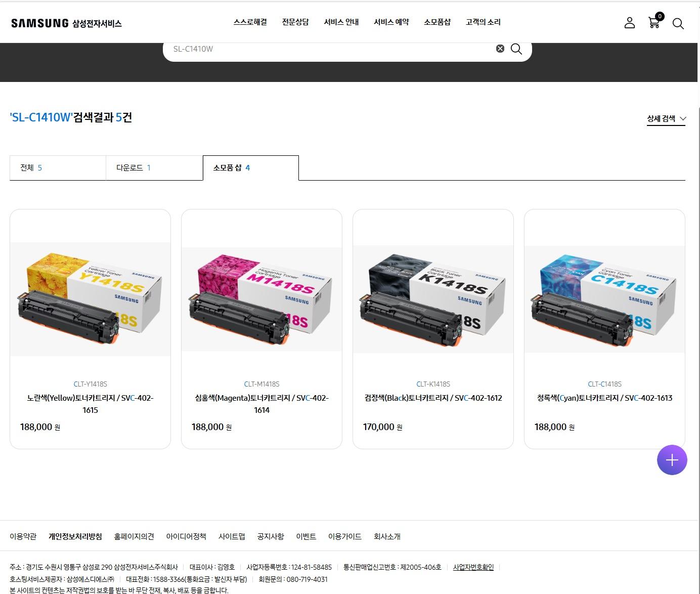Open the 공지사항 footer link
The image size is (700, 594).
[271, 536]
